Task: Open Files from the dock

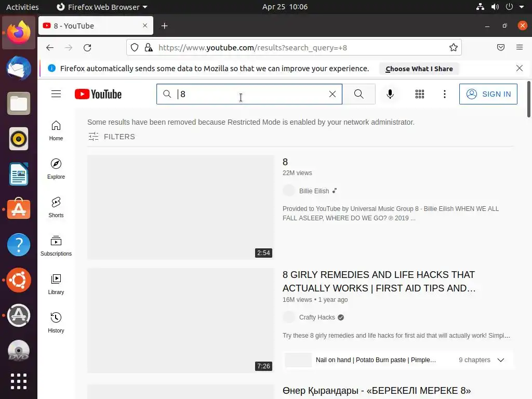Action: coord(19,103)
